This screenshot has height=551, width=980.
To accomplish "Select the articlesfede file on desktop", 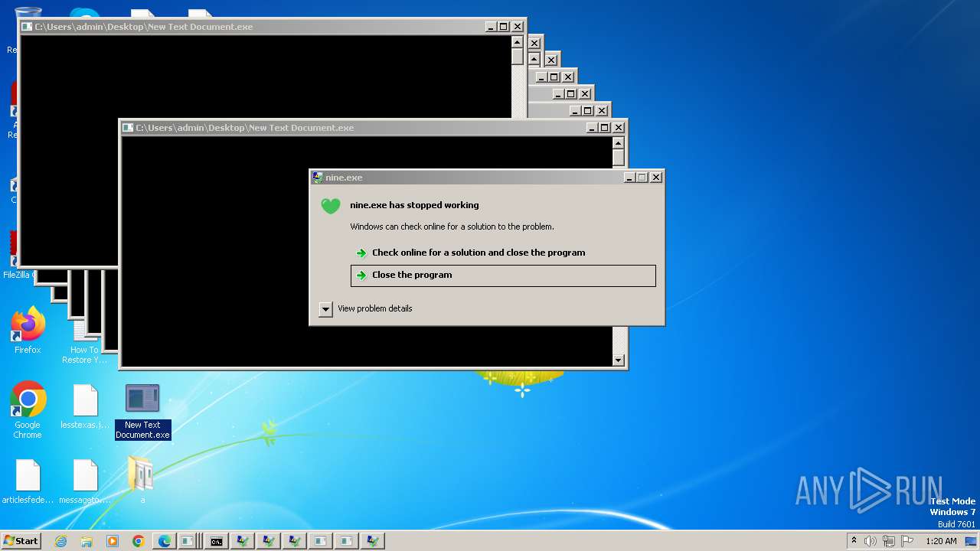I will click(x=28, y=482).
